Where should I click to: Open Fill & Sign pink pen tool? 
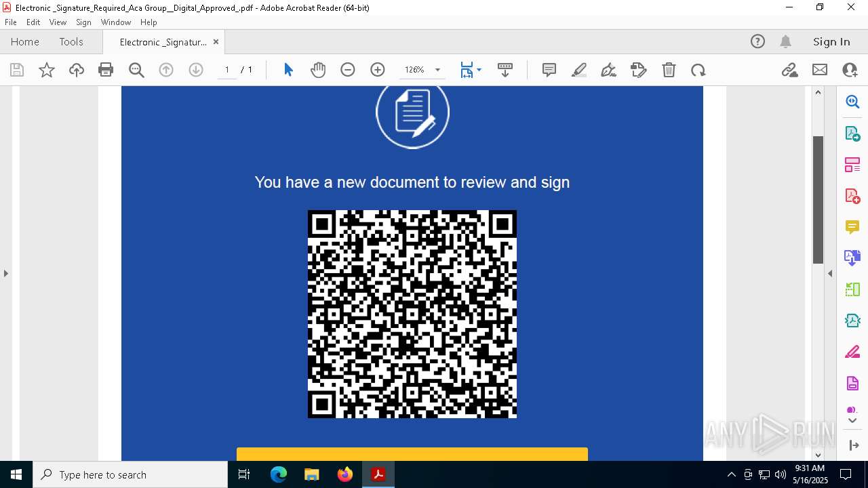pos(852,352)
